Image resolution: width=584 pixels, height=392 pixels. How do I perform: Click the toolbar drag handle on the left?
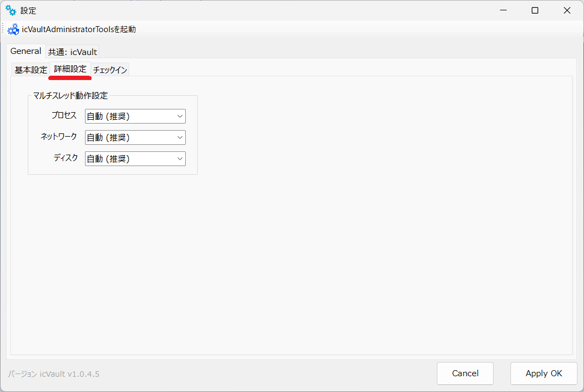[x=3, y=29]
